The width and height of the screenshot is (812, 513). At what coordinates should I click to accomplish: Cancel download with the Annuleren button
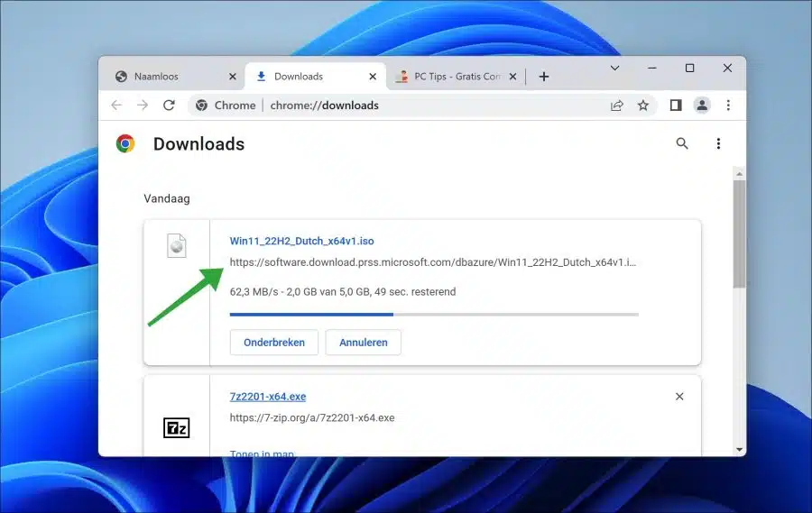(363, 343)
